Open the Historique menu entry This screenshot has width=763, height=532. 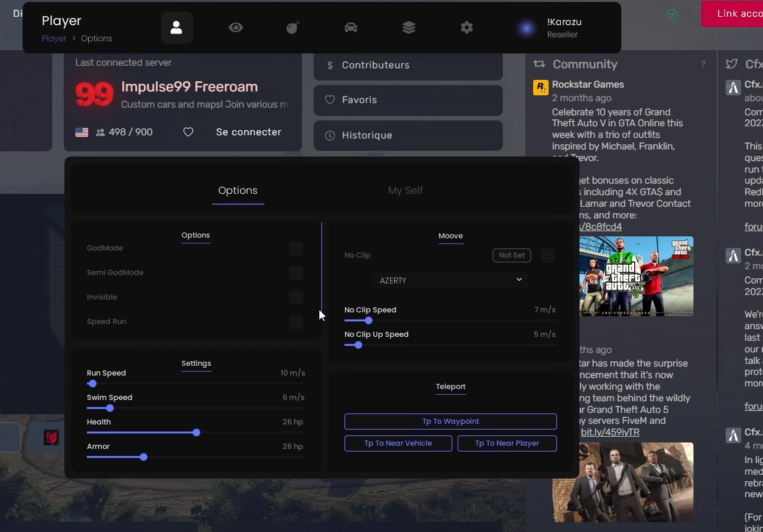[x=408, y=135]
